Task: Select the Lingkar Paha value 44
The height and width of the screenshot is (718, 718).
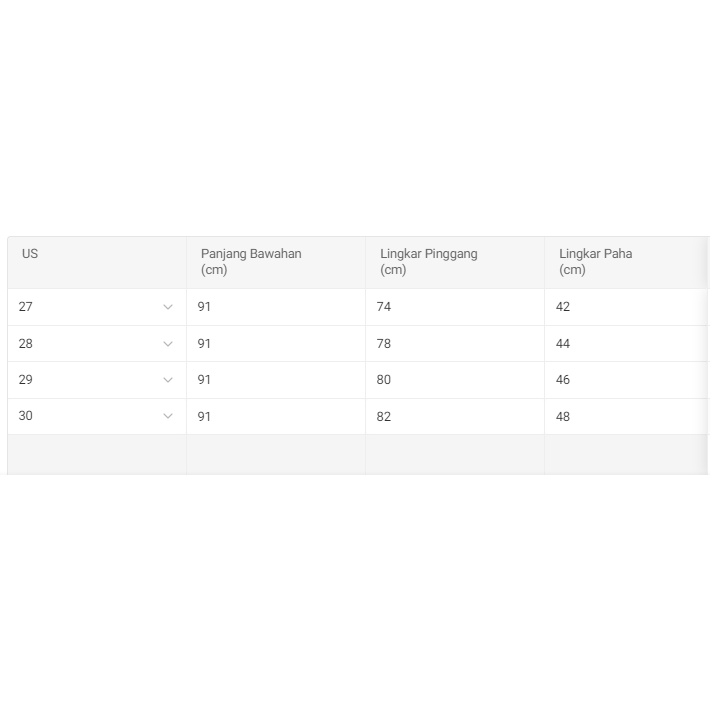Action: coord(563,344)
